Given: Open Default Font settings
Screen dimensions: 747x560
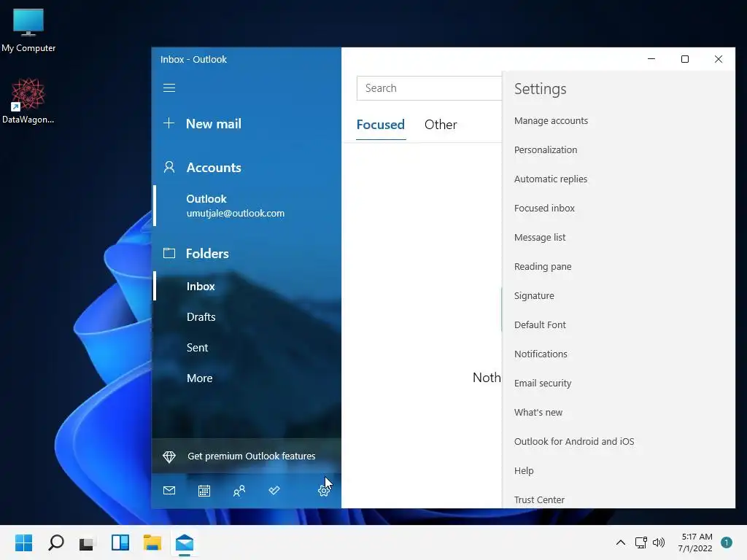Looking at the screenshot, I should [x=540, y=324].
